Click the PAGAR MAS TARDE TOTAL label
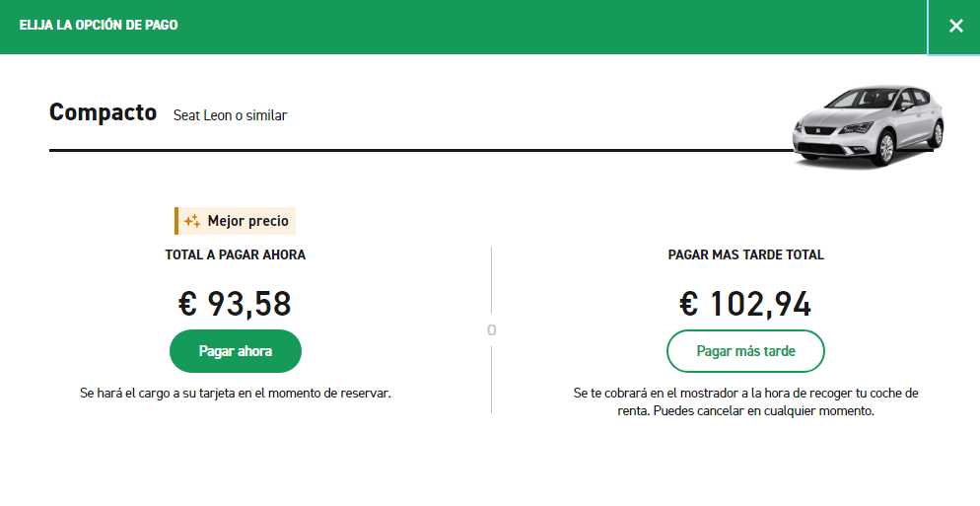The image size is (980, 506). click(x=745, y=254)
